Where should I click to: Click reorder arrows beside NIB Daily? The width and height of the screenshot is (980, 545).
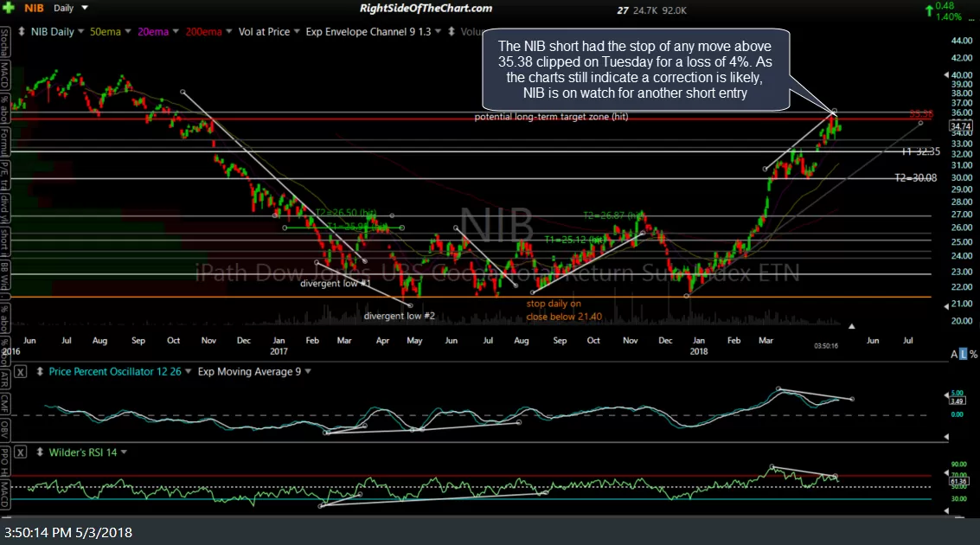22,31
